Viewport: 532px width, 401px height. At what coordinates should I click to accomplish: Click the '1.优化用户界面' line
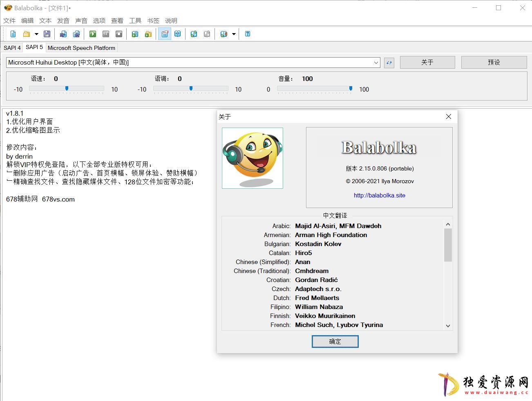[29, 121]
